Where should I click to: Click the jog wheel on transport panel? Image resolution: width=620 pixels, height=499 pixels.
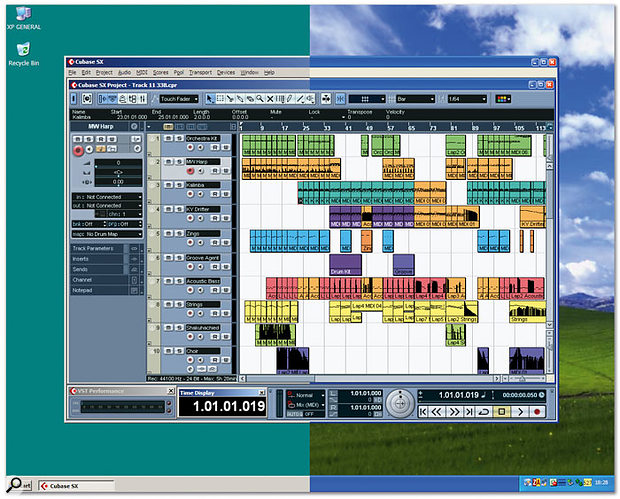point(400,404)
